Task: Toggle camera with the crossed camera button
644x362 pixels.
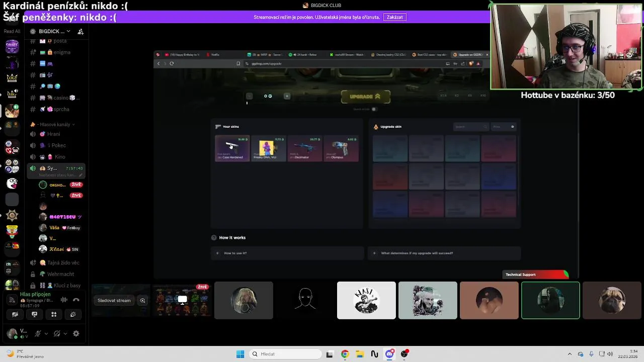Action: 15,314
